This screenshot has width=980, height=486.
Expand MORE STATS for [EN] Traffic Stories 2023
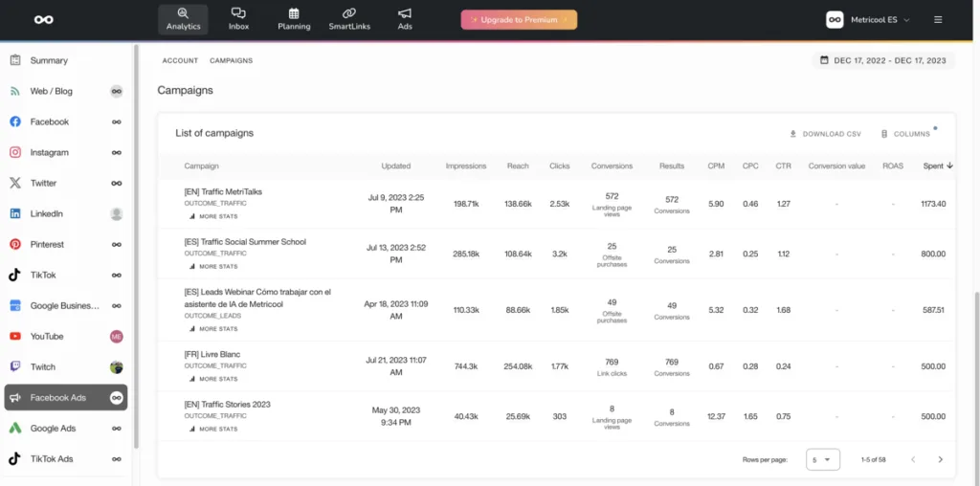coord(213,430)
